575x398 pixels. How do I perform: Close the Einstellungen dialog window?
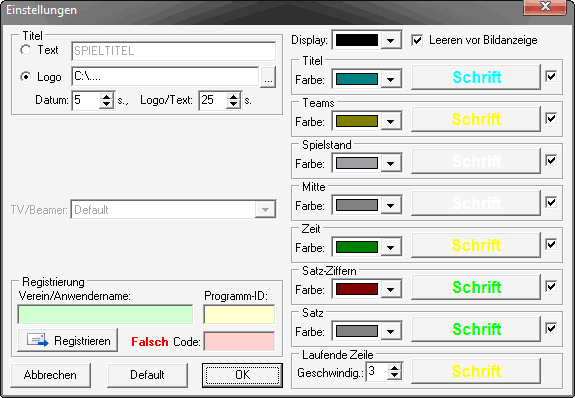pos(545,7)
